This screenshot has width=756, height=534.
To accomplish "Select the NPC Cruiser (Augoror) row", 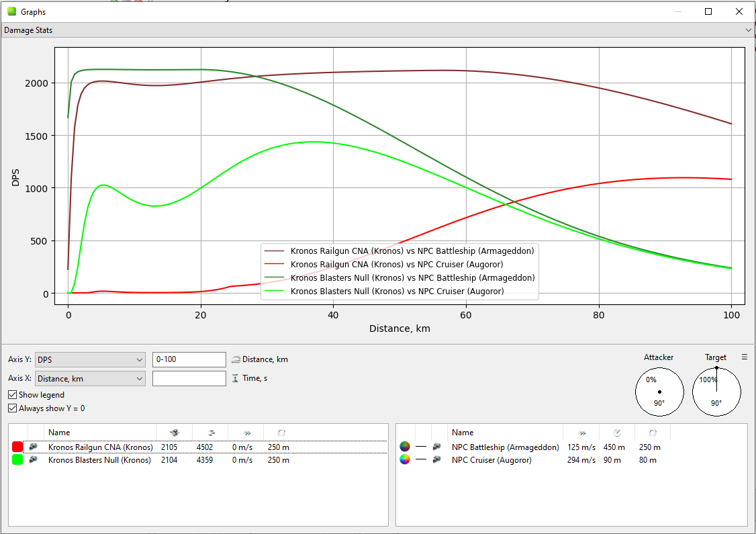I will [571, 460].
